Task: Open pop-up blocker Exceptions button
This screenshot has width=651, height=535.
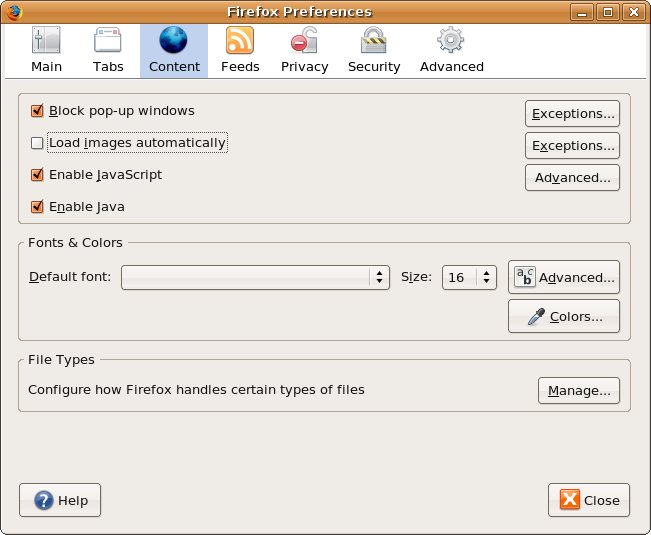Action: click(573, 114)
